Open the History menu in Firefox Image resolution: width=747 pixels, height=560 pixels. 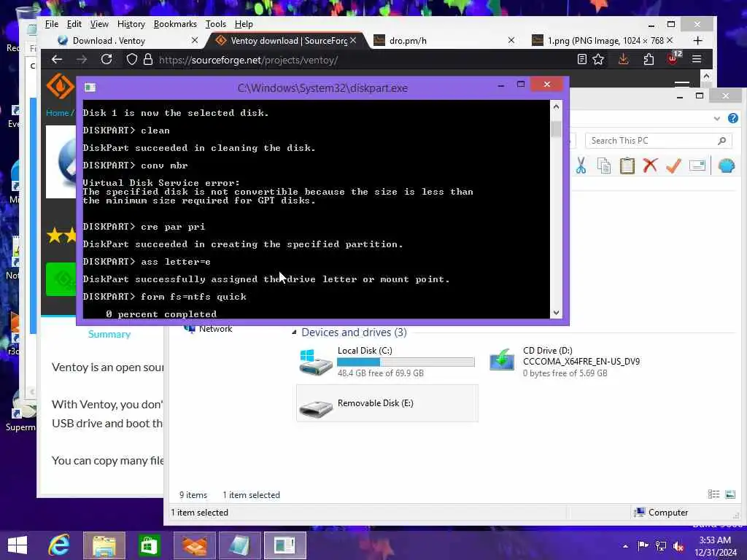[131, 24]
